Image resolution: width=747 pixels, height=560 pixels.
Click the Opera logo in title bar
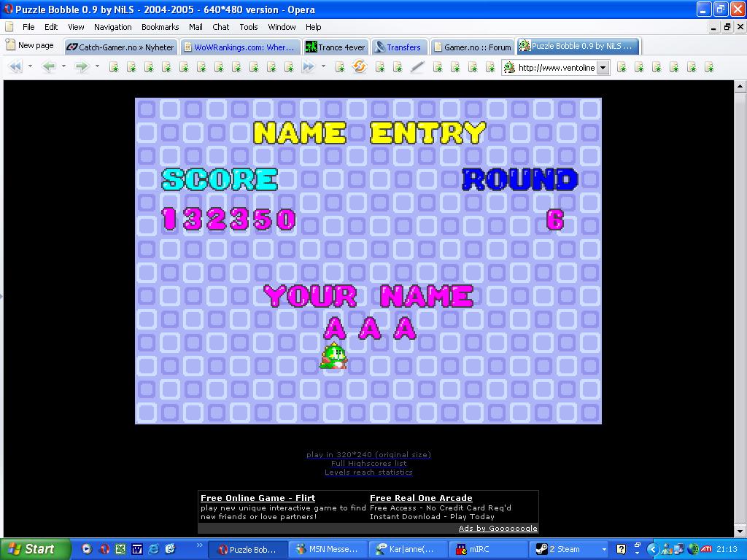[8, 9]
